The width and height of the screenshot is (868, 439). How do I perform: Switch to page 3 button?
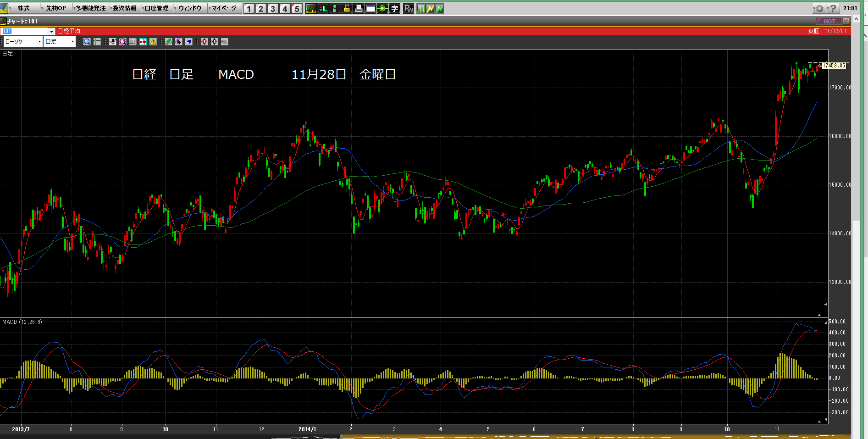[273, 9]
